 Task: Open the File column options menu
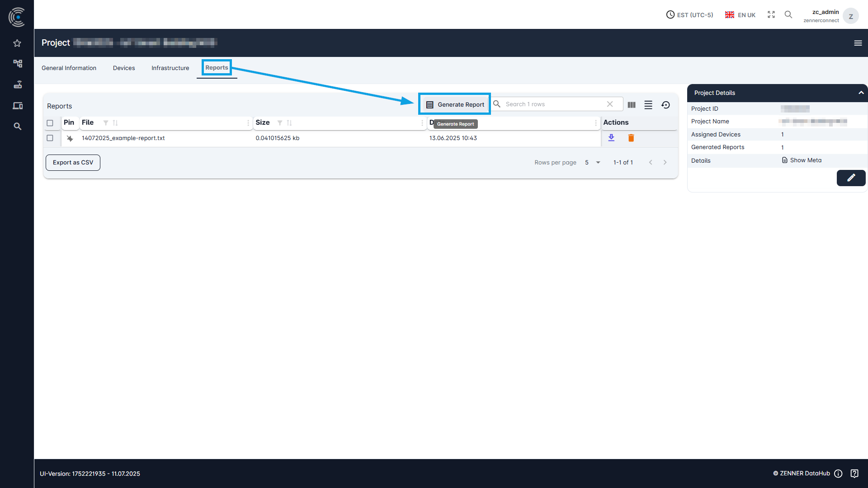[248, 123]
